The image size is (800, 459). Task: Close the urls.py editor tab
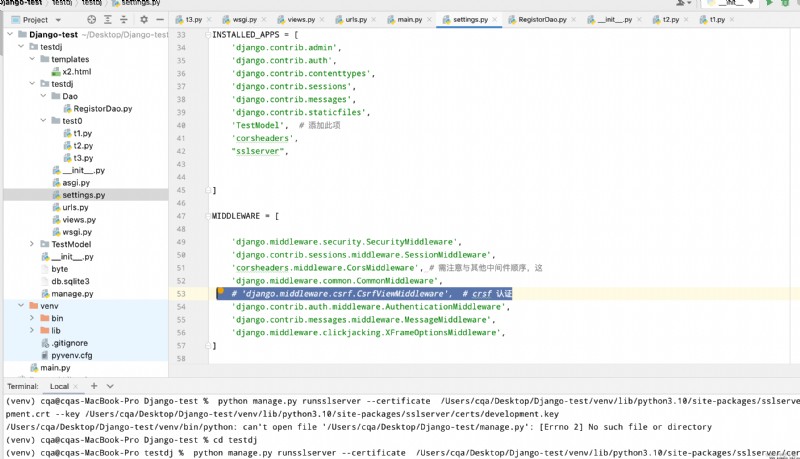(x=374, y=19)
